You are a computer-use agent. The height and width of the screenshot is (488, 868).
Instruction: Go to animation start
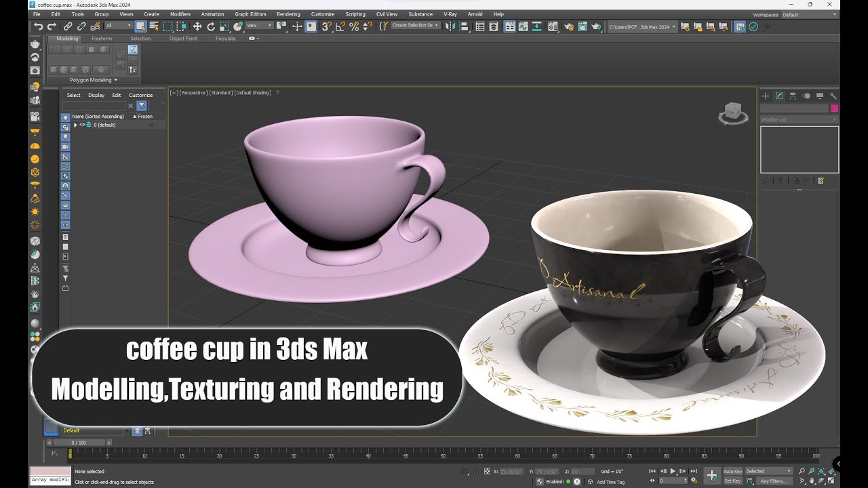point(652,471)
